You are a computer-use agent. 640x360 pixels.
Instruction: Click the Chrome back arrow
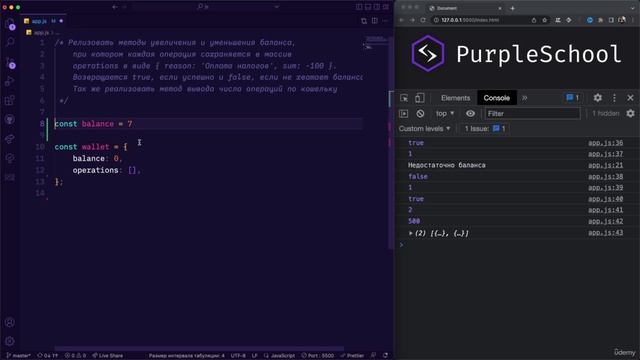(x=402, y=20)
